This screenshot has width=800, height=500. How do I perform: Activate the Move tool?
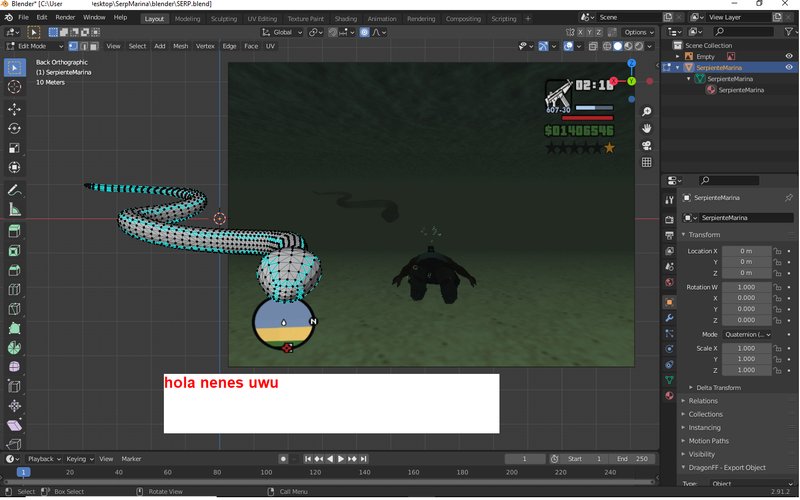(x=14, y=109)
